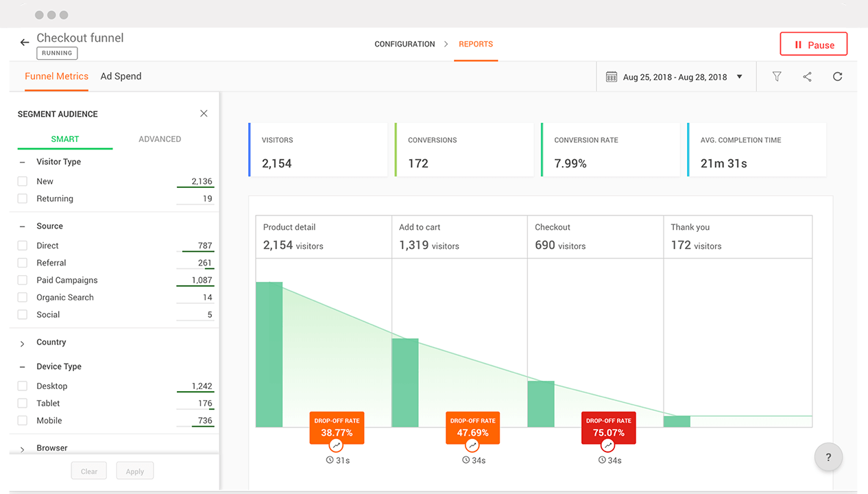Image resolution: width=868 pixels, height=494 pixels.
Task: Enable the Direct source checkbox
Action: (x=23, y=246)
